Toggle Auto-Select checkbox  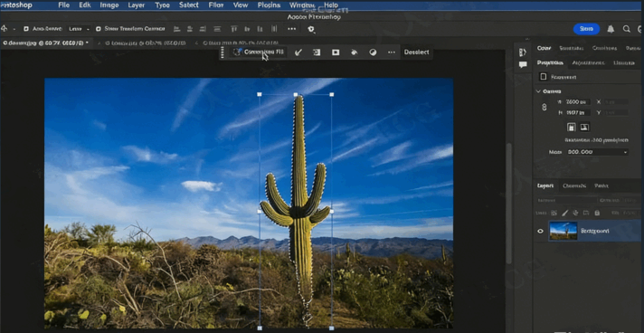pyautogui.click(x=26, y=29)
